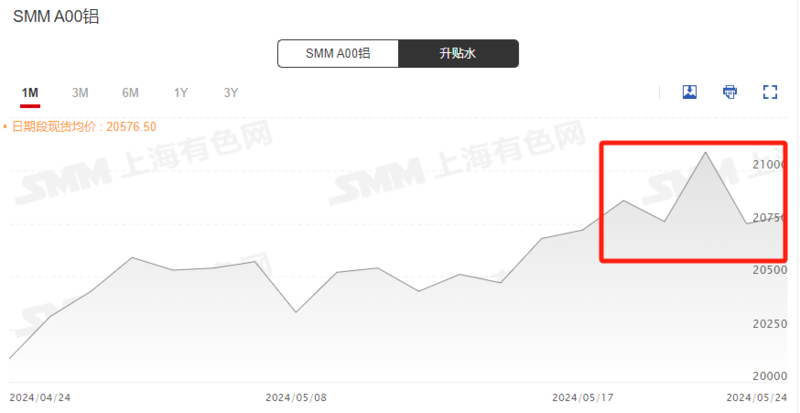Click the lowest dip near 2024/05/08
The image size is (800, 413).
click(296, 312)
